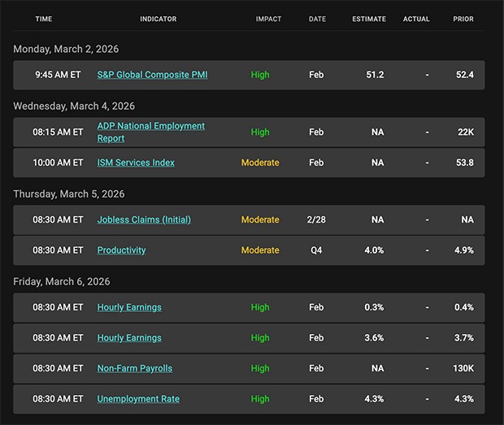
Task: Click Moderate impact label for ISM Services Index
Action: click(259, 163)
